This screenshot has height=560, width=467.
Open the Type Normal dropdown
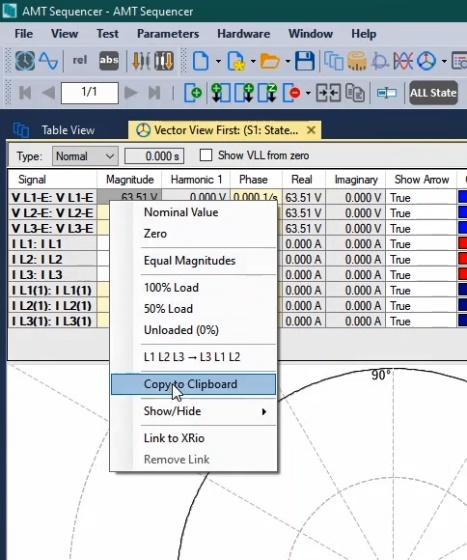pos(85,156)
